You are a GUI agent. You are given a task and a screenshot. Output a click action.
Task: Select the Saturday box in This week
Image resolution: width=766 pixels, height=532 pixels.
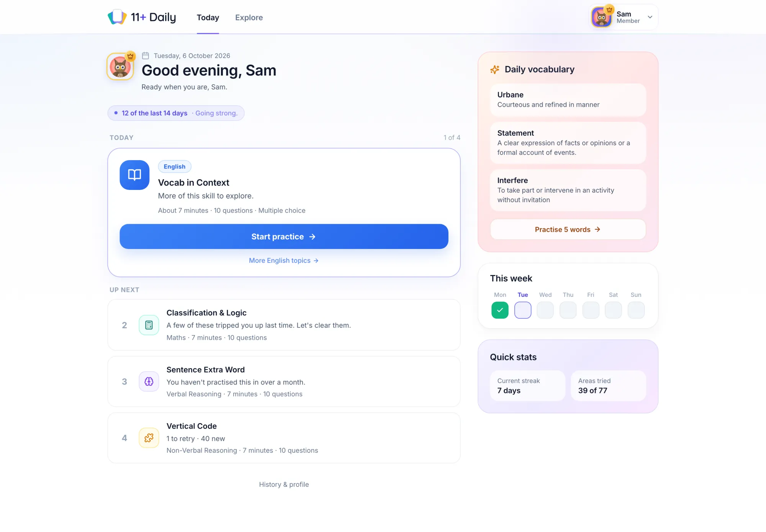click(x=614, y=310)
